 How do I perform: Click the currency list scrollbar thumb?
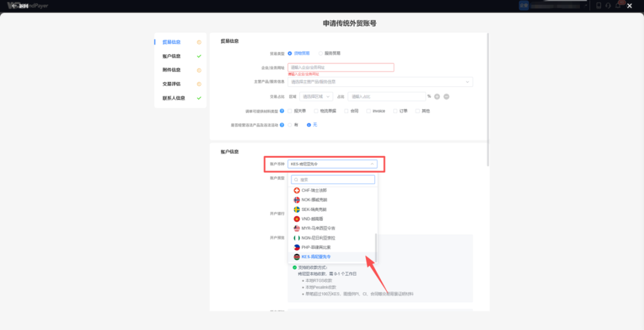coord(376,248)
